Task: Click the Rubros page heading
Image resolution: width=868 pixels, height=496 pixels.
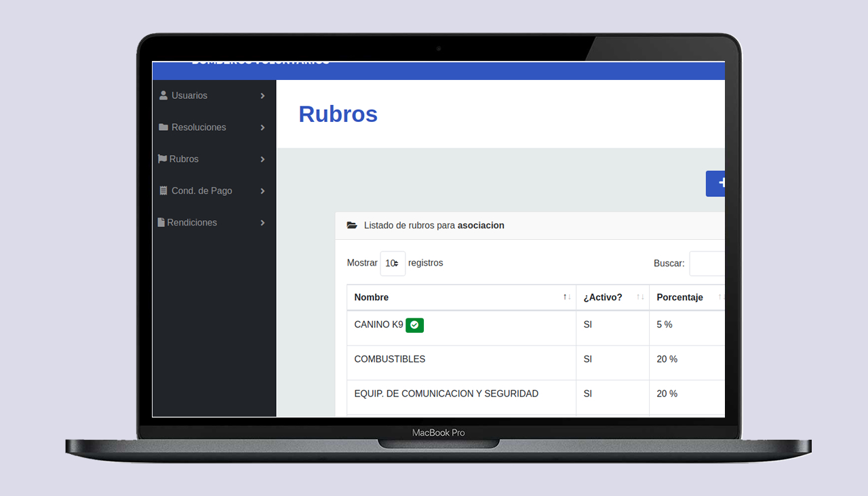Action: pos(338,114)
